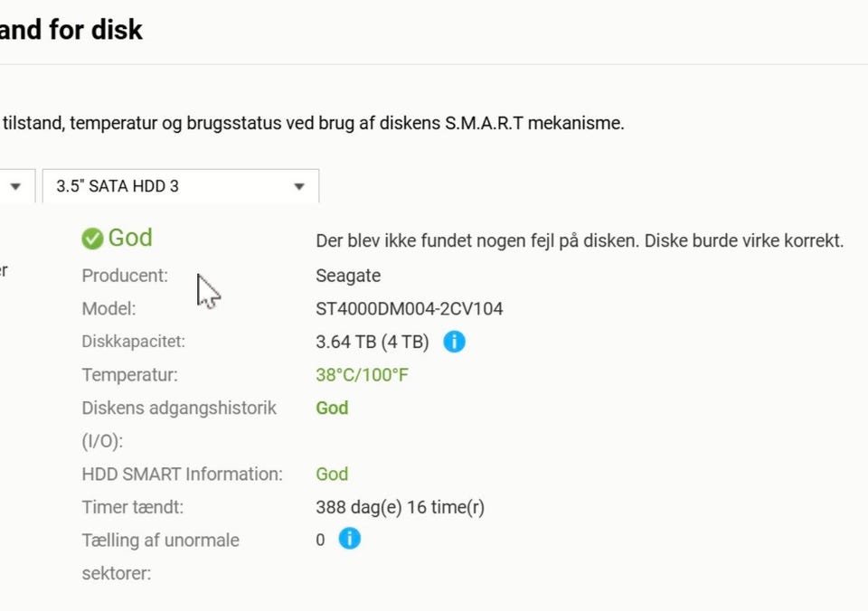868x611 pixels.
Task: Click the model number ST4000DM004-2CV104
Action: pyautogui.click(x=409, y=308)
